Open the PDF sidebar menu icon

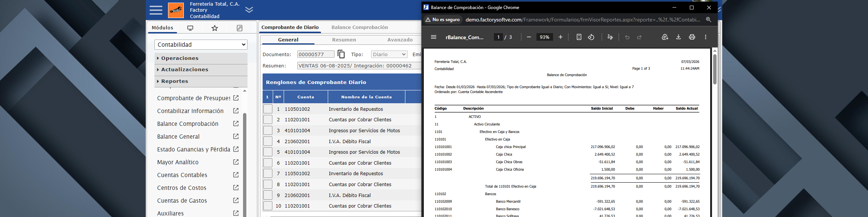(x=434, y=37)
